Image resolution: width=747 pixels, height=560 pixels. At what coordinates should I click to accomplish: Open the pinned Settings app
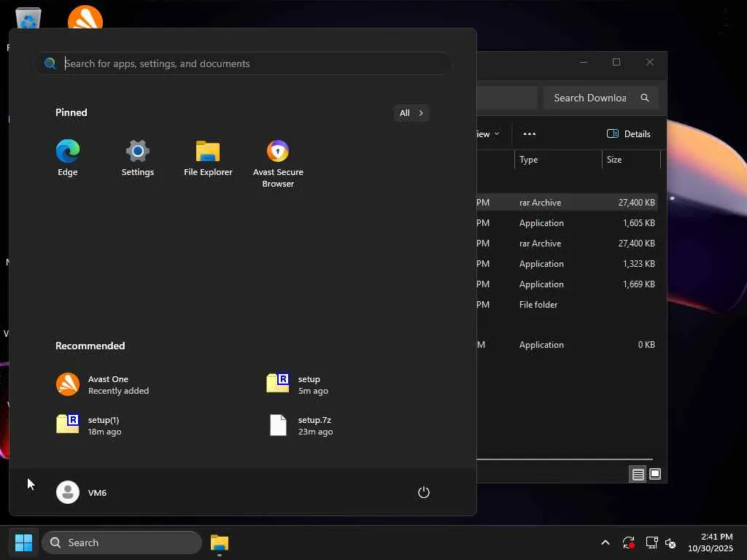pyautogui.click(x=137, y=158)
